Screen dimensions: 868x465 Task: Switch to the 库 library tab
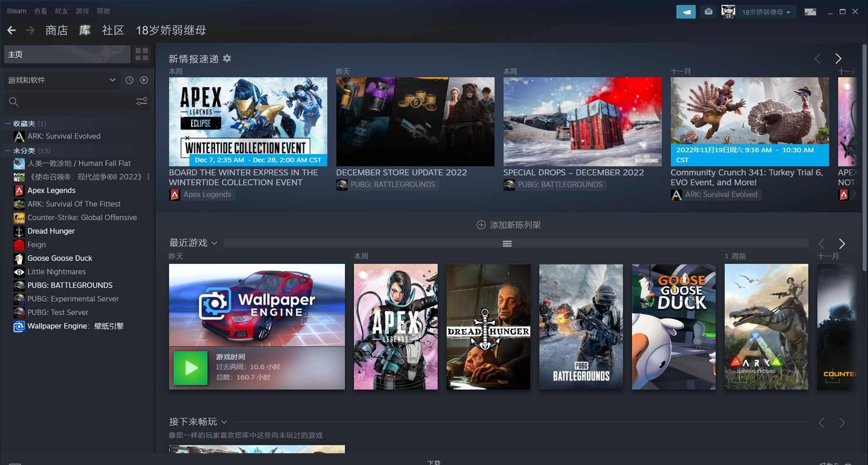pos(85,30)
